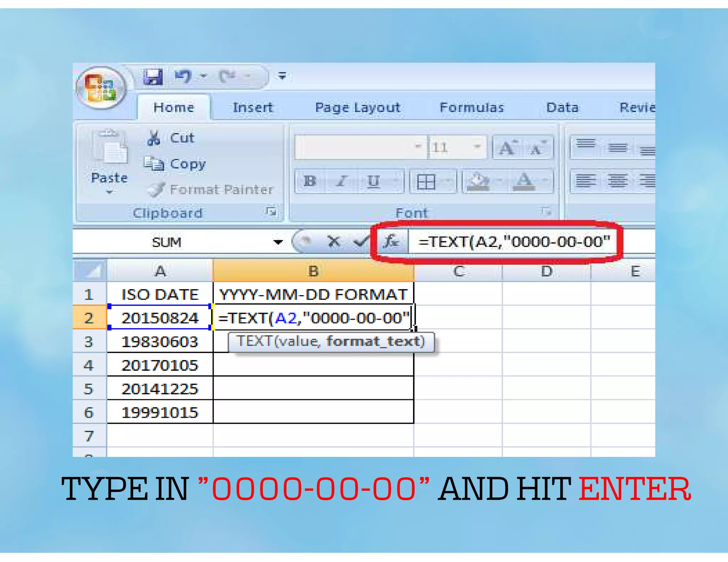Toggle Underline formatting
Screen dimensions: 728x562
[373, 181]
